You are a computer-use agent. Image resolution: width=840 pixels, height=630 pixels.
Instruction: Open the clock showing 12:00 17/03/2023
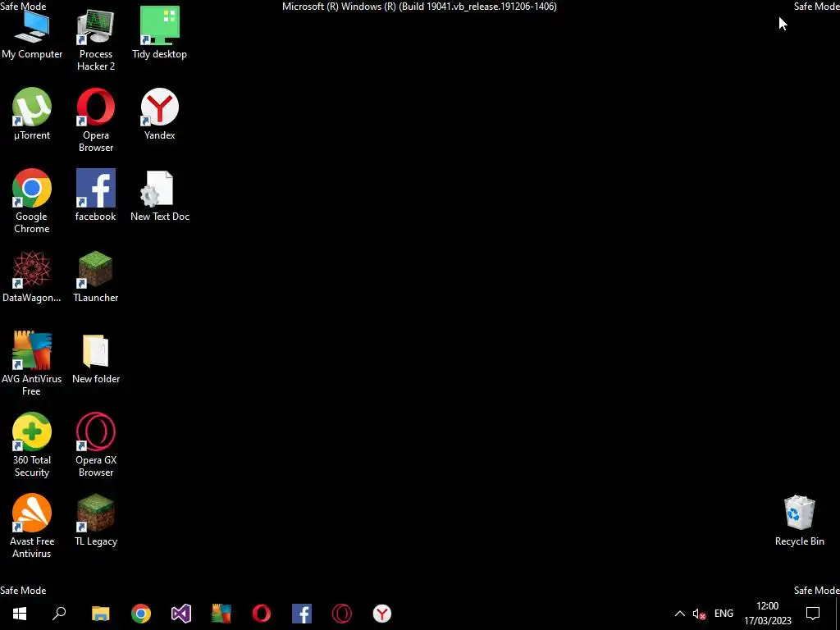(767, 614)
